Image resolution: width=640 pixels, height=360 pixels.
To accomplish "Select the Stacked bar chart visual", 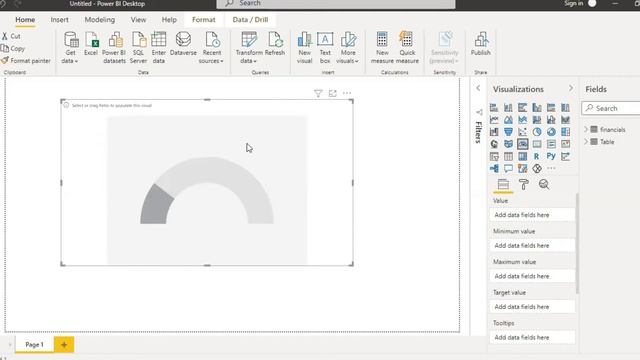I will point(494,108).
